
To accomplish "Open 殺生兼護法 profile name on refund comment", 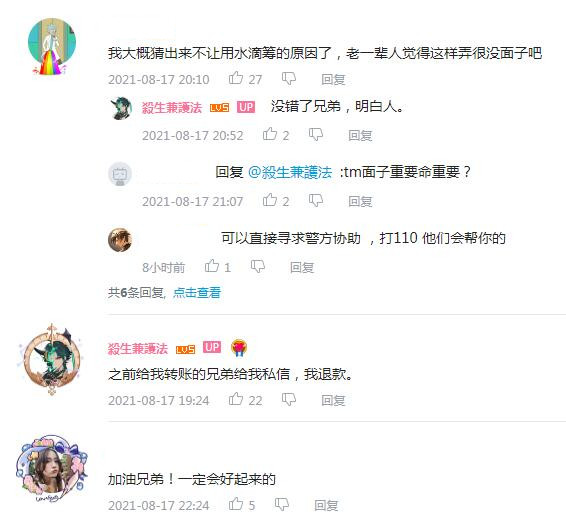I will [138, 349].
